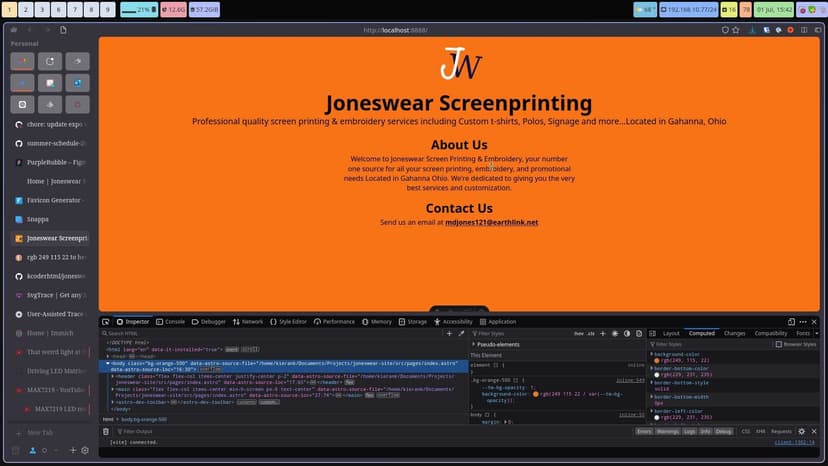Click the Errors filter button in console
This screenshot has width=828, height=466.
[x=645, y=431]
